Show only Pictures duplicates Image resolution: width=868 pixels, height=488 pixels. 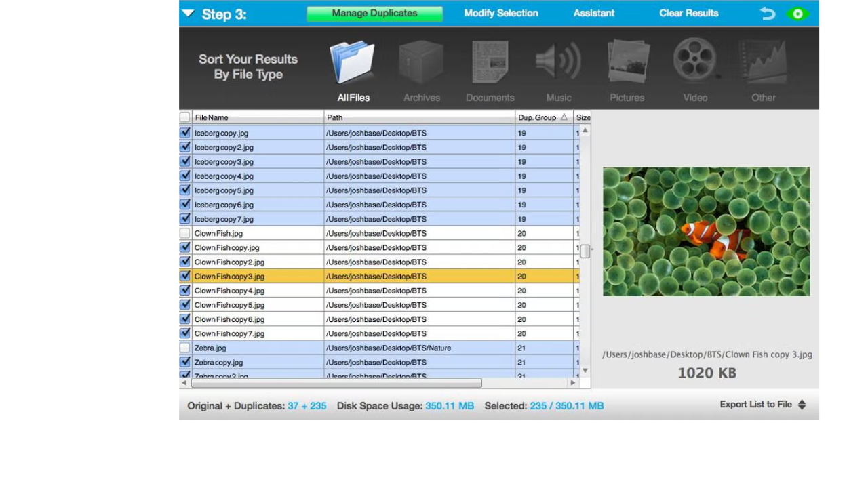[x=627, y=63]
